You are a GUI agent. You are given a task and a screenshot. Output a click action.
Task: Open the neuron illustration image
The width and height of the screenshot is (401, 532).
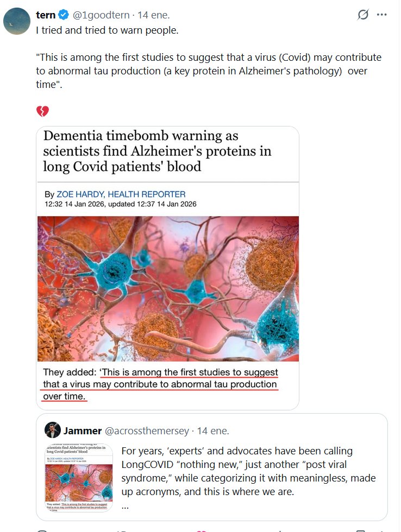tap(168, 288)
